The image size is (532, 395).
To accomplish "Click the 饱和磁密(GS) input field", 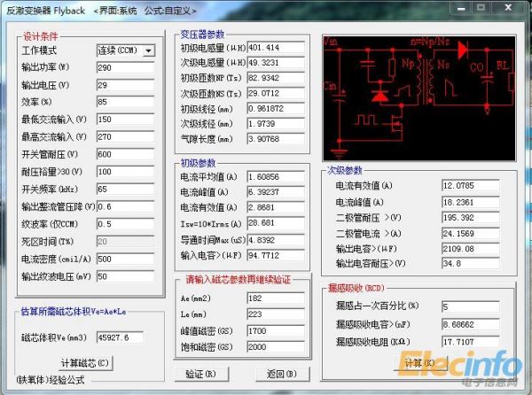I will click(276, 347).
